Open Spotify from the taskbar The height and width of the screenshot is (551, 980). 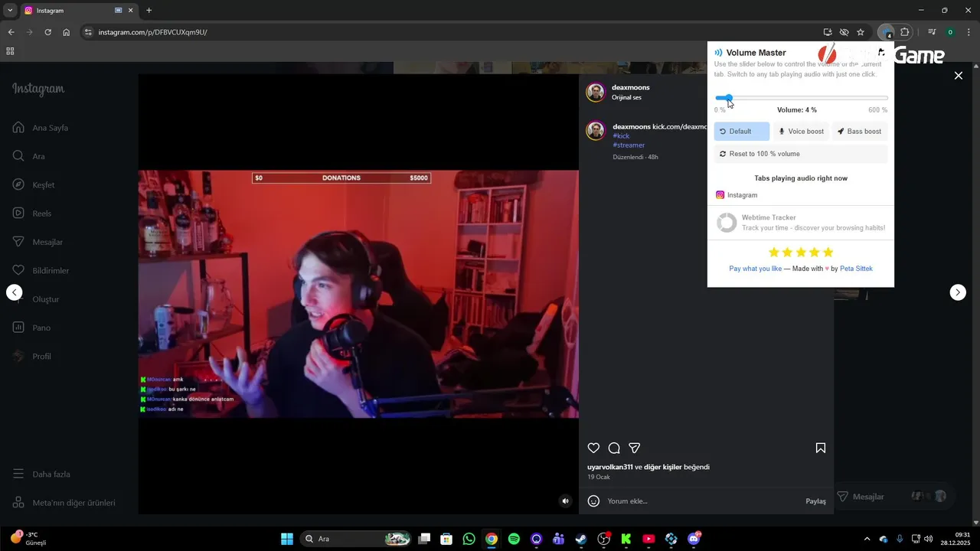514,539
